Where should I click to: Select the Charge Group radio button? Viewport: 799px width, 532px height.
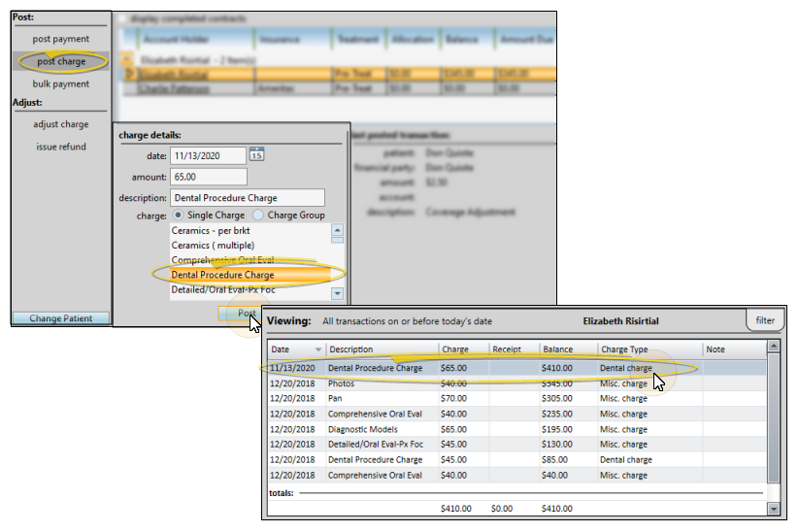tap(258, 215)
